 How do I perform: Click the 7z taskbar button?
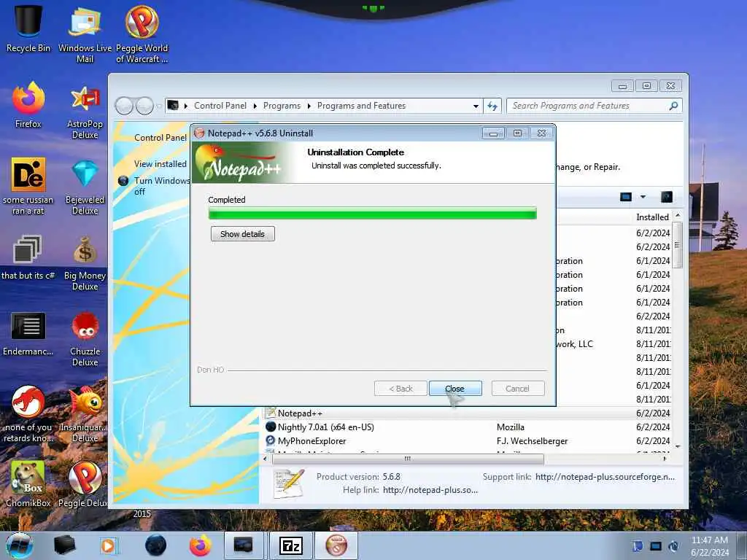(290, 545)
